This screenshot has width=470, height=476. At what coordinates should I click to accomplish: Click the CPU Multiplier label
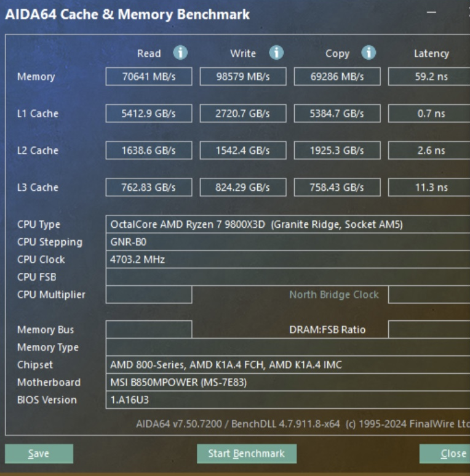[51, 295]
